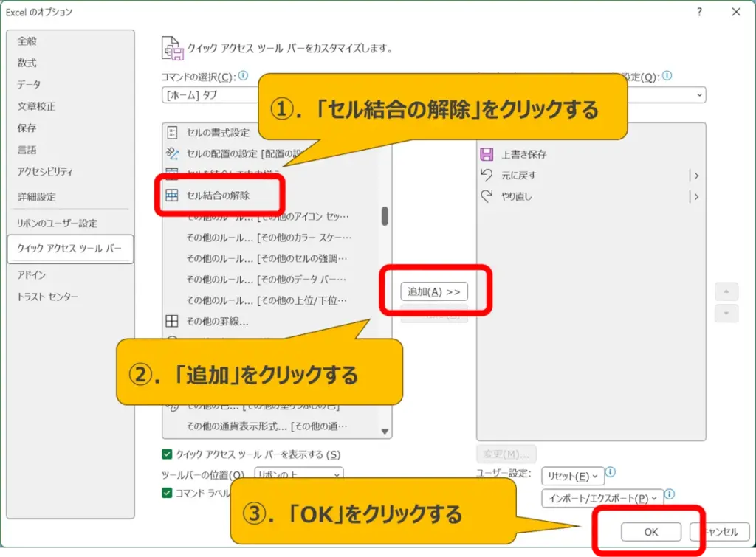Toggle the コマンド ラベル checkbox
Screen dimensions: 756x557
167,493
